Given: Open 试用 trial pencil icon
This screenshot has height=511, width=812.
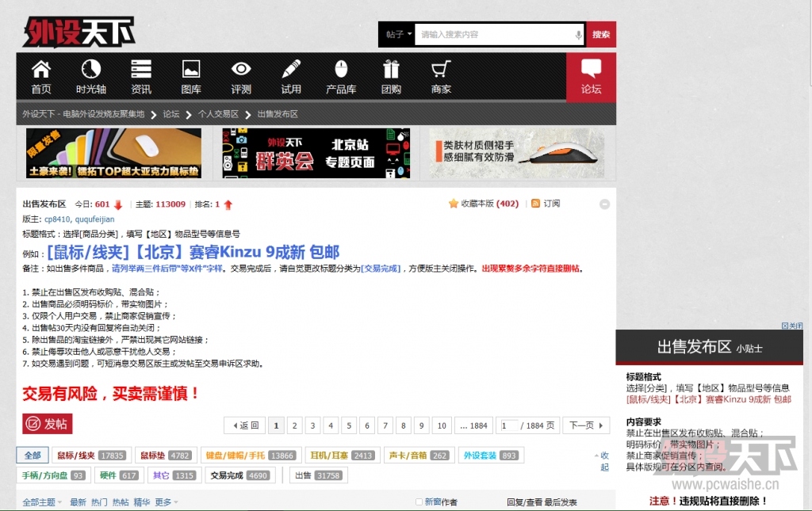Looking at the screenshot, I should click(291, 77).
